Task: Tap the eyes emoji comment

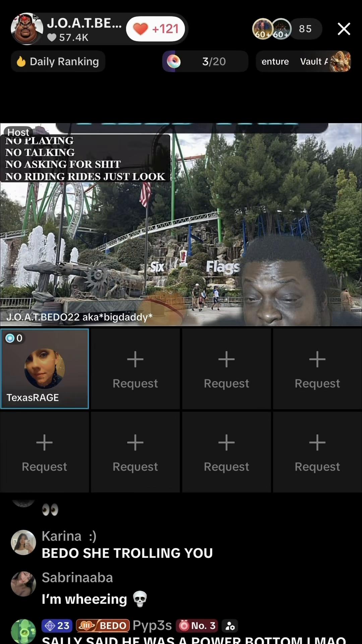Action: (50, 510)
